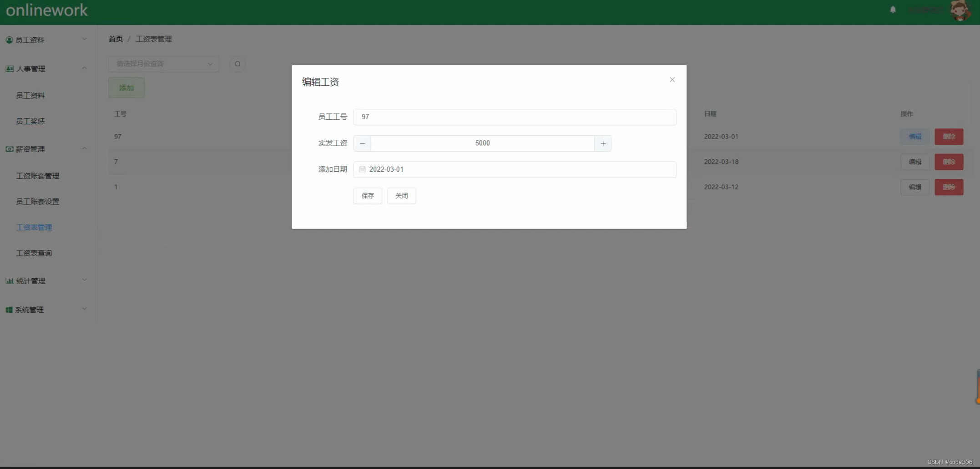980x469 pixels.
Task: Open the user avatar in top right
Action: pos(959,11)
